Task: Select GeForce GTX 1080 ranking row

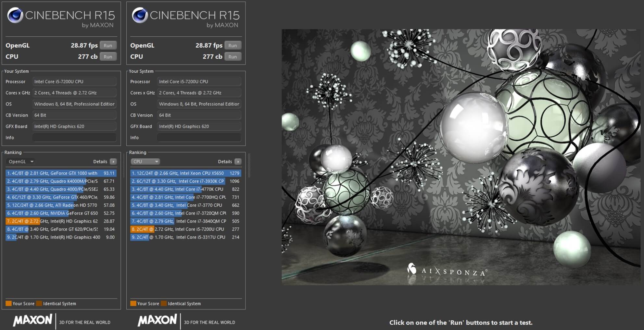Action: click(61, 173)
